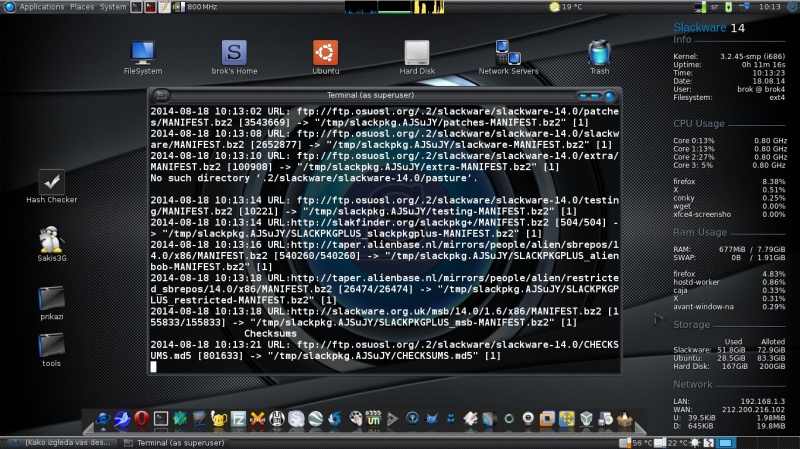This screenshot has height=449, width=800.
Task: Launch the terminal icon in the dock
Action: pyautogui.click(x=161, y=419)
